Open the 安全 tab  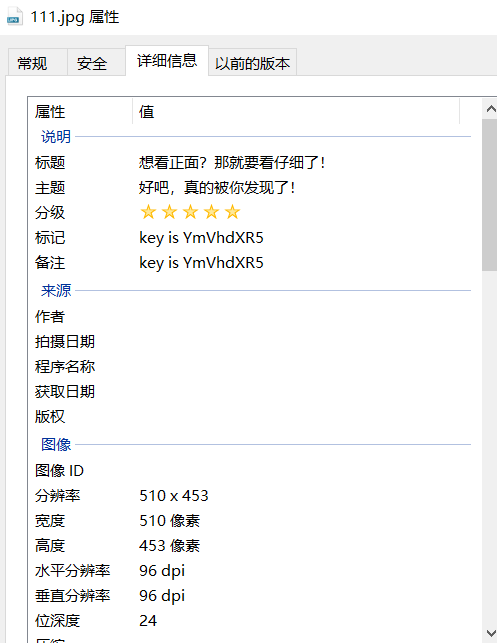(96, 63)
